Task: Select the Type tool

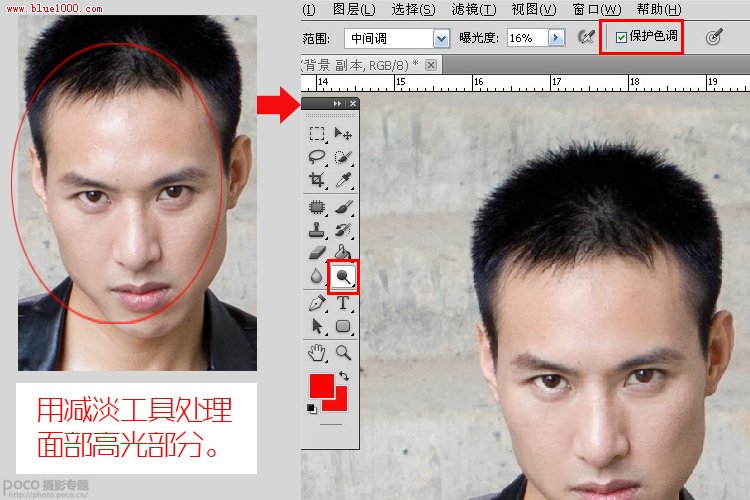Action: tap(343, 303)
